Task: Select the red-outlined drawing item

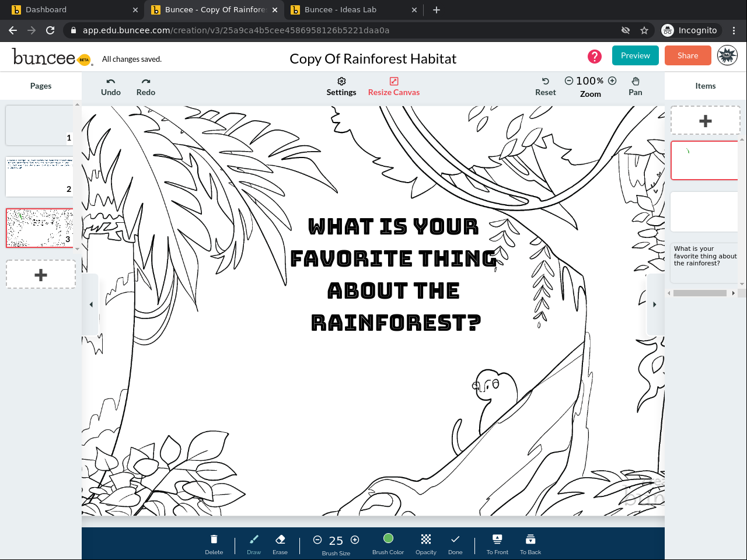Action: pyautogui.click(x=704, y=160)
